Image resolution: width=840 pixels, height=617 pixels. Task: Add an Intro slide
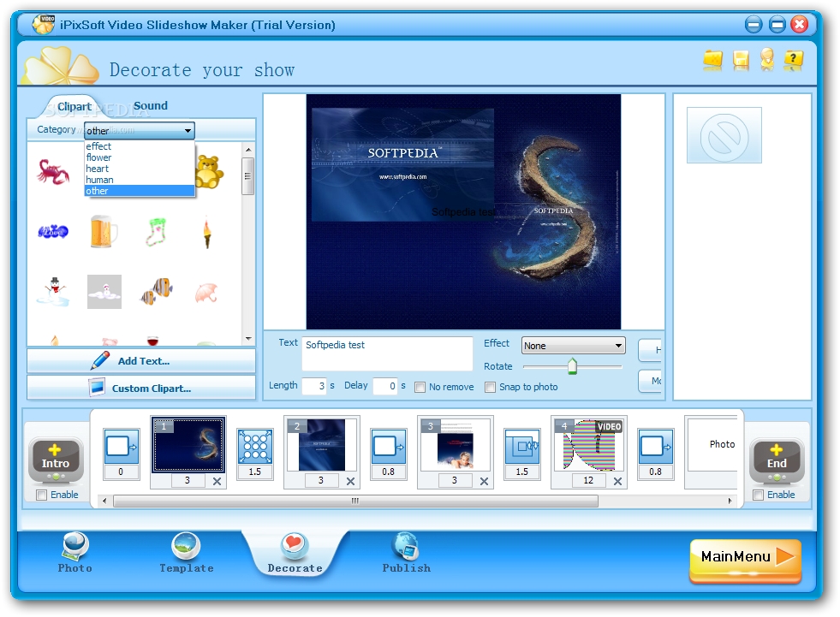click(56, 460)
